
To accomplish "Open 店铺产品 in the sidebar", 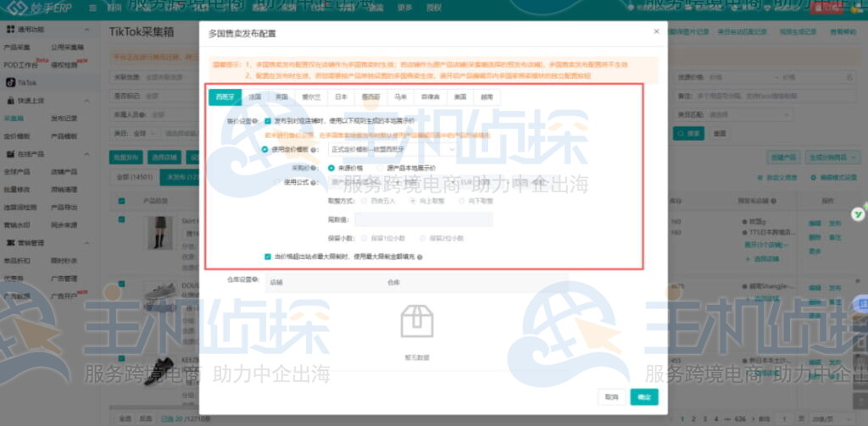I will pyautogui.click(x=64, y=172).
